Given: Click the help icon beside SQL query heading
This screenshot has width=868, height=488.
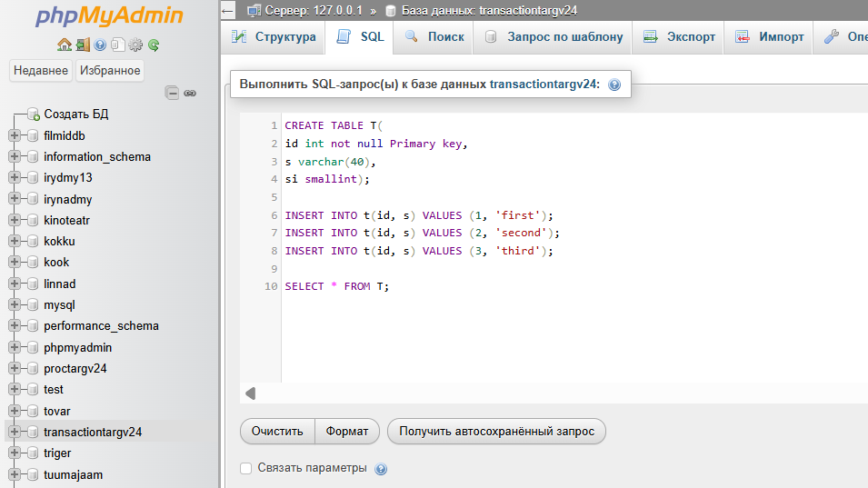Looking at the screenshot, I should [x=614, y=85].
